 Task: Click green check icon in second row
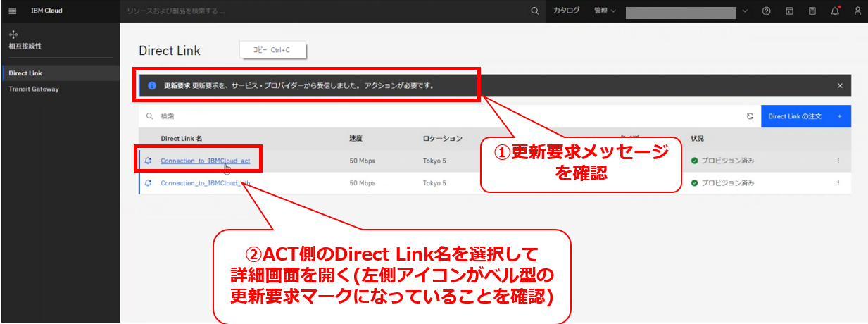pyautogui.click(x=695, y=182)
